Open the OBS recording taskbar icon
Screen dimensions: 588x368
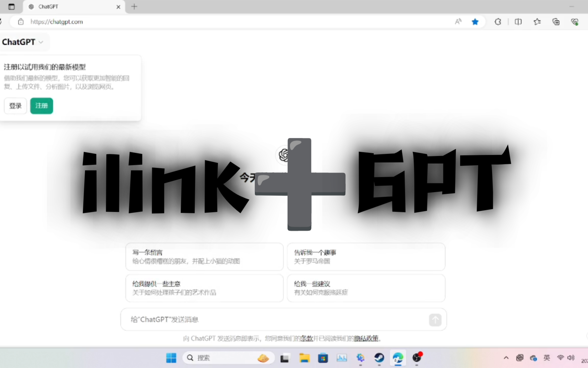click(417, 358)
